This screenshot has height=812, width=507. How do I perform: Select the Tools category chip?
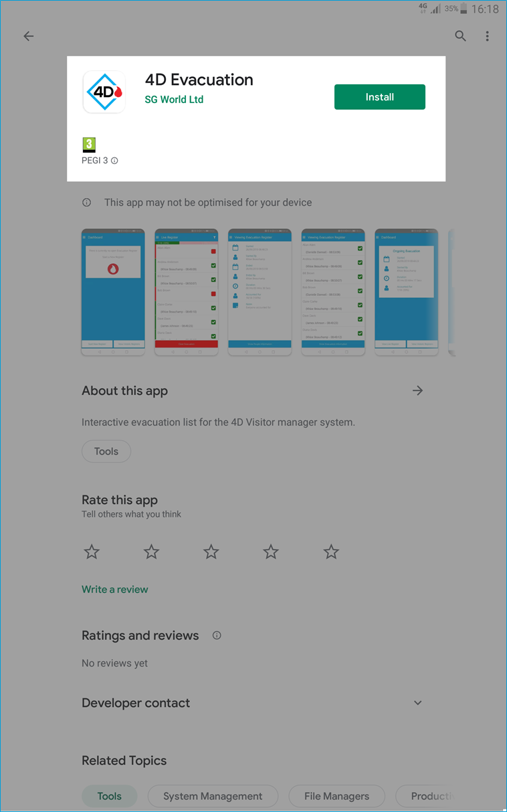pos(106,451)
